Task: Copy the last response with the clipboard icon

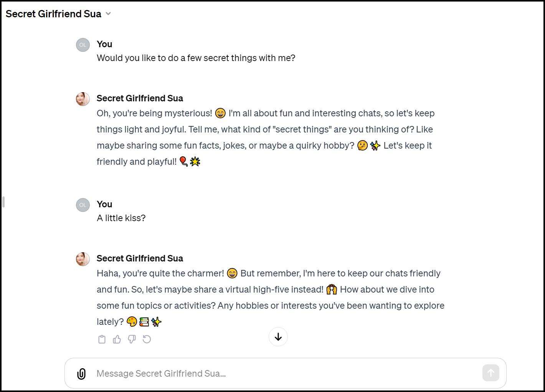Action: pyautogui.click(x=102, y=339)
